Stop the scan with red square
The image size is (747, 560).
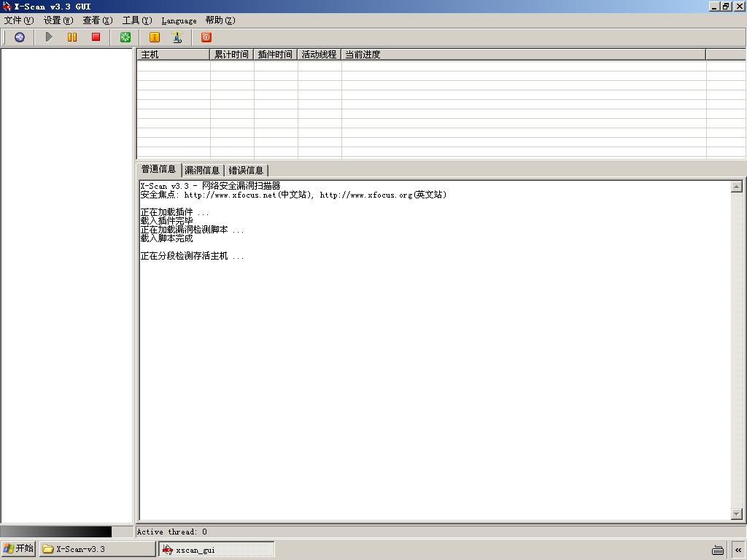click(96, 37)
